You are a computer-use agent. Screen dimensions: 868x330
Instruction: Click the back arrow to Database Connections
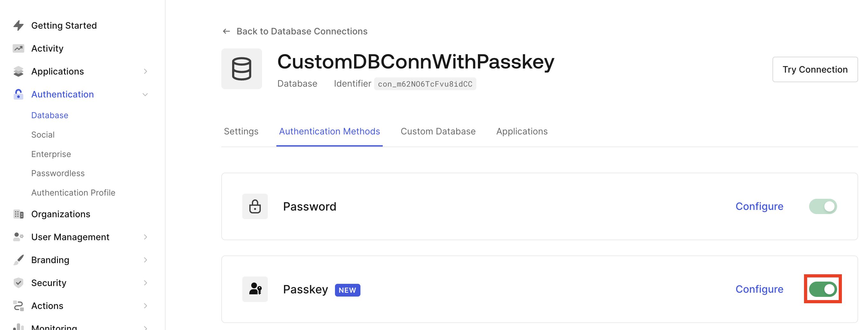pos(226,31)
